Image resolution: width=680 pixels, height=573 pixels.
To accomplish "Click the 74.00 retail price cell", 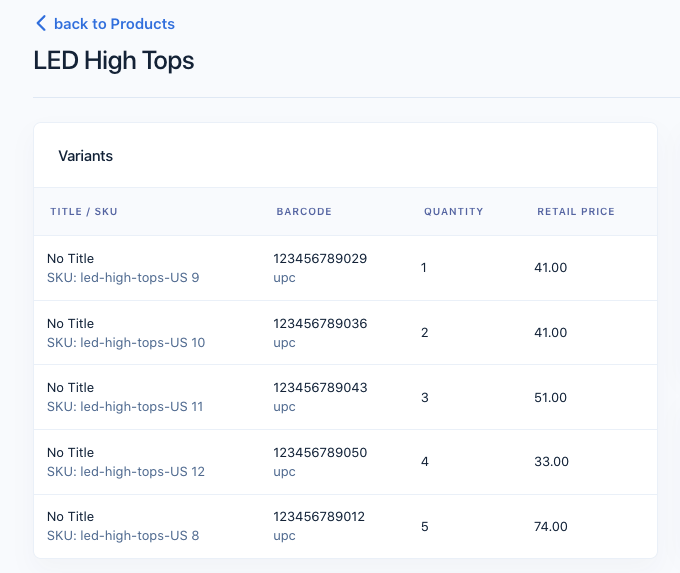I will (551, 527).
